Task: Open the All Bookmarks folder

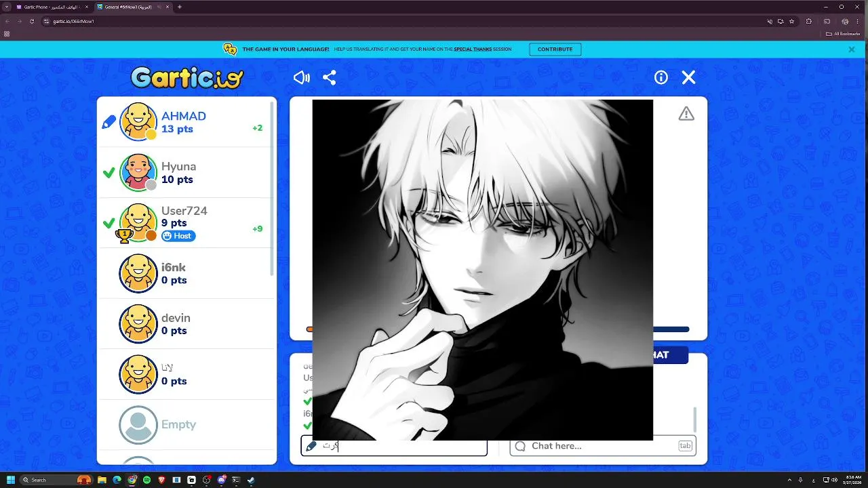Action: click(844, 33)
